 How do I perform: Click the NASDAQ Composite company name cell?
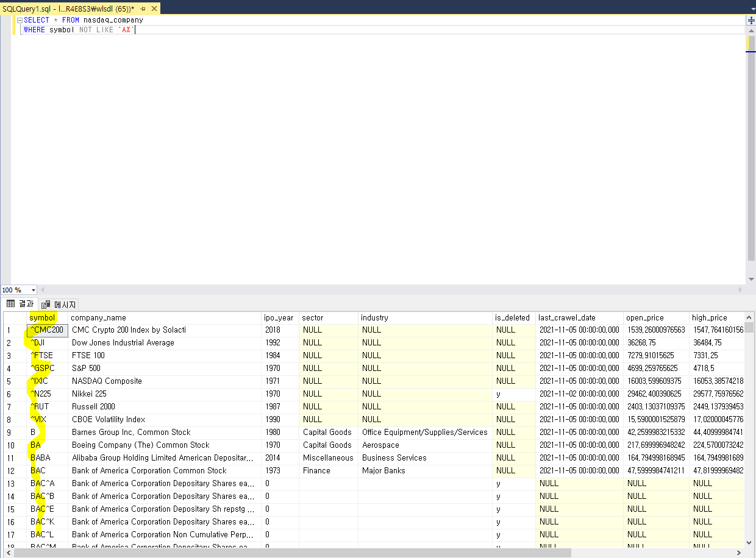165,381
